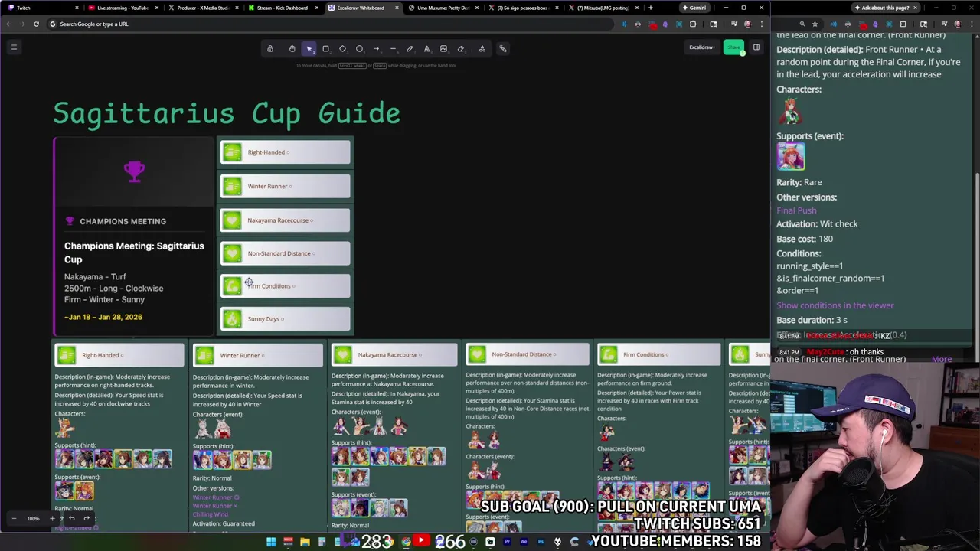The height and width of the screenshot is (551, 980).
Task: Click the Redo arrow button
Action: click(87, 519)
